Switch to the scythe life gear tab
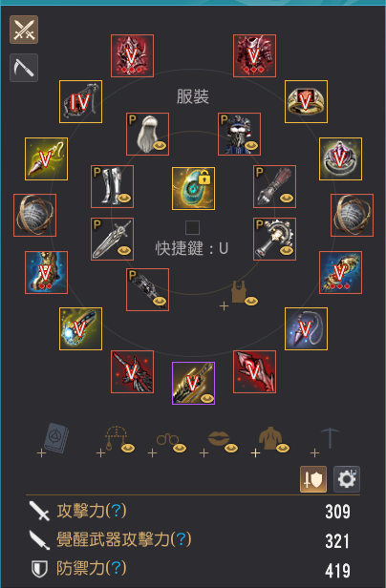 [24, 68]
